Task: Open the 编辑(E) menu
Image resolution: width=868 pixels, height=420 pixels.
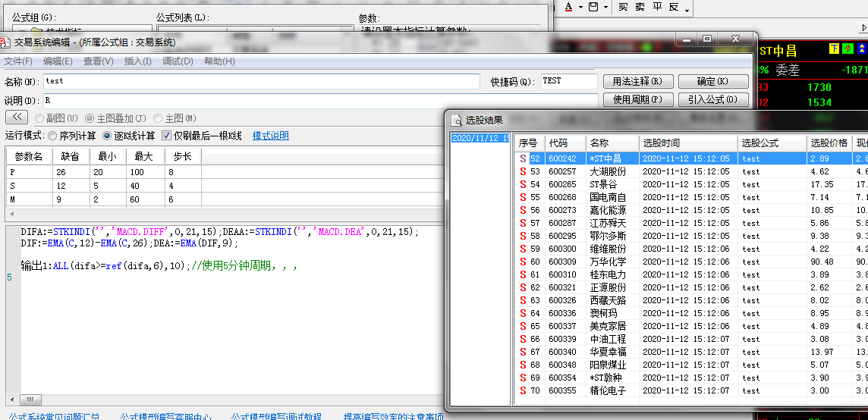Action: tap(58, 61)
